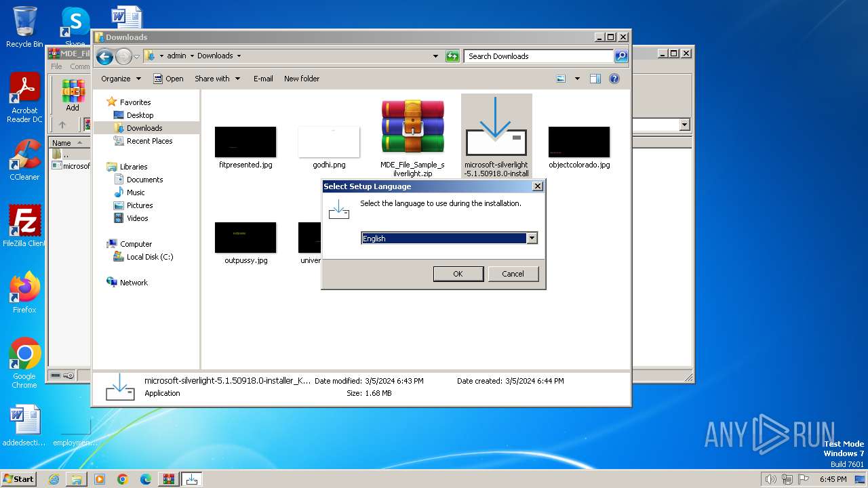This screenshot has width=868, height=488.
Task: Click the Search Downloads field
Action: click(x=539, y=56)
